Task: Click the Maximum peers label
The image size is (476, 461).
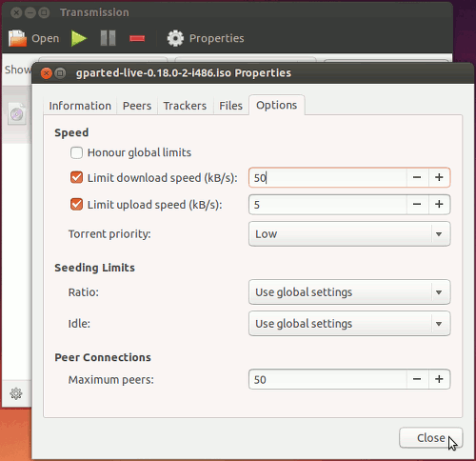Action: point(110,380)
